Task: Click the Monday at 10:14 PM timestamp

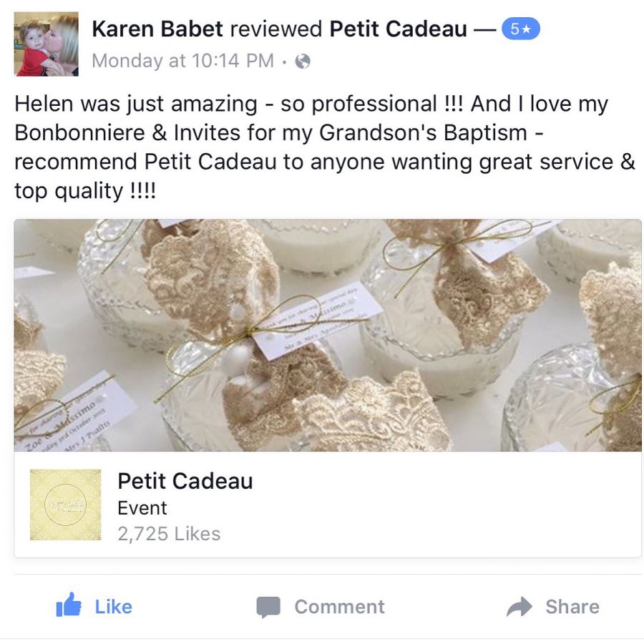Action: (182, 61)
